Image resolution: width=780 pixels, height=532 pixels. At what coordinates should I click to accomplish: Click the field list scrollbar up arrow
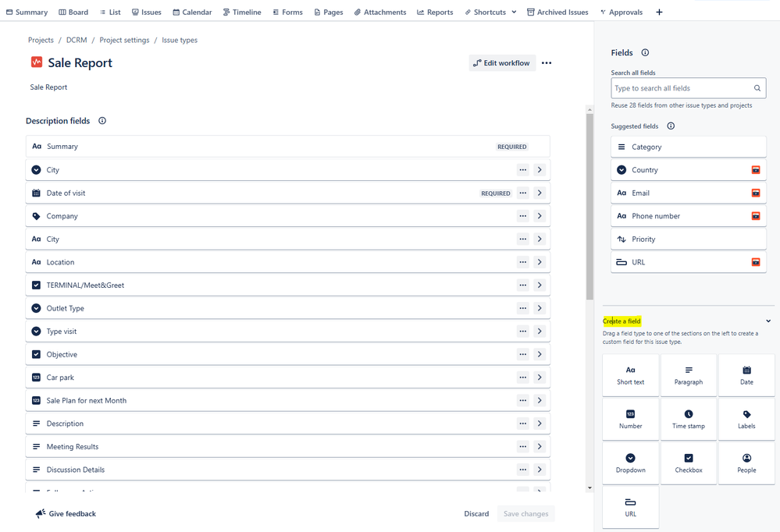590,109
